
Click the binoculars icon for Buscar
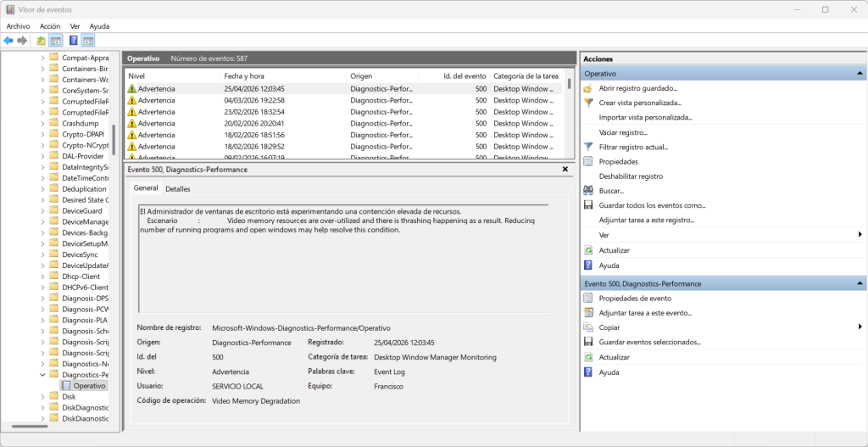588,191
